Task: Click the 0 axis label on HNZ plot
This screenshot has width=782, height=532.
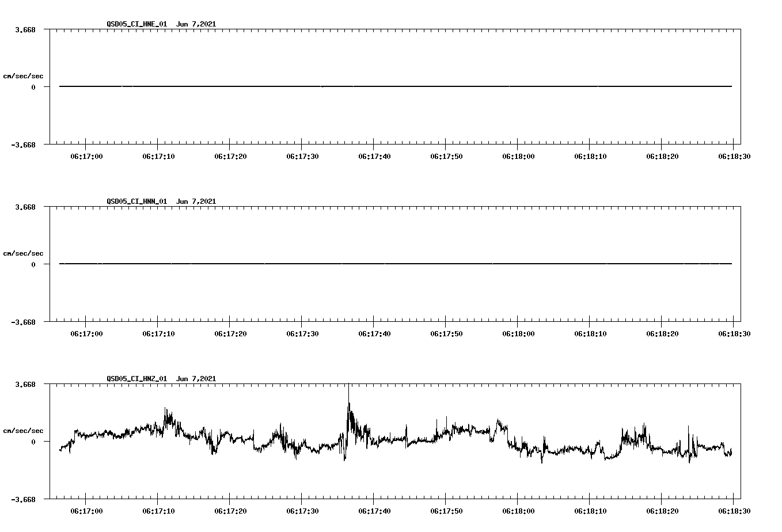Action: pos(33,442)
